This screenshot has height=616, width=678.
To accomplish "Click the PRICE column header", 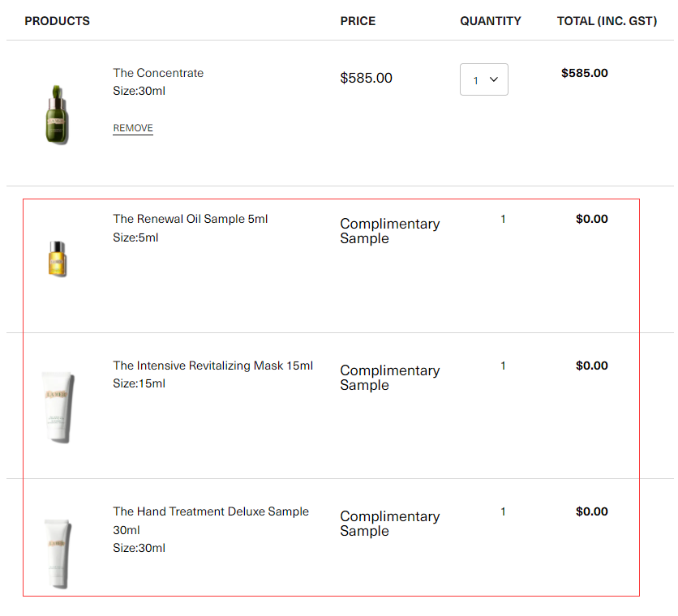I will pos(358,21).
